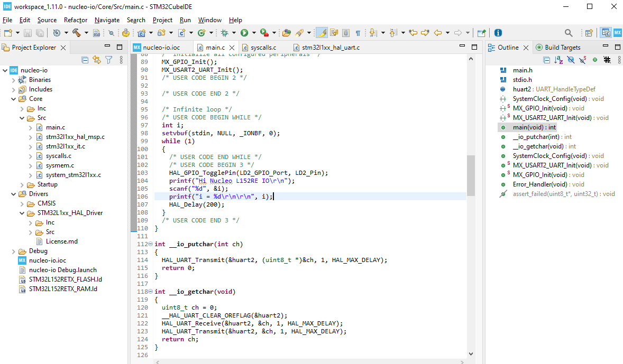Image resolution: width=623 pixels, height=364 pixels.
Task: Click the new C source file icon
Action: 181,33
